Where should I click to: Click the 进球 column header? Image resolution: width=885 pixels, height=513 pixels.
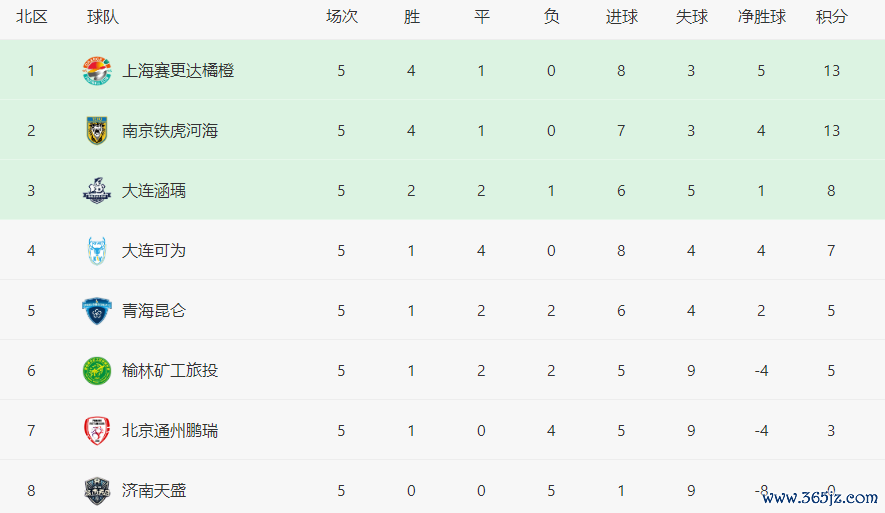621,17
